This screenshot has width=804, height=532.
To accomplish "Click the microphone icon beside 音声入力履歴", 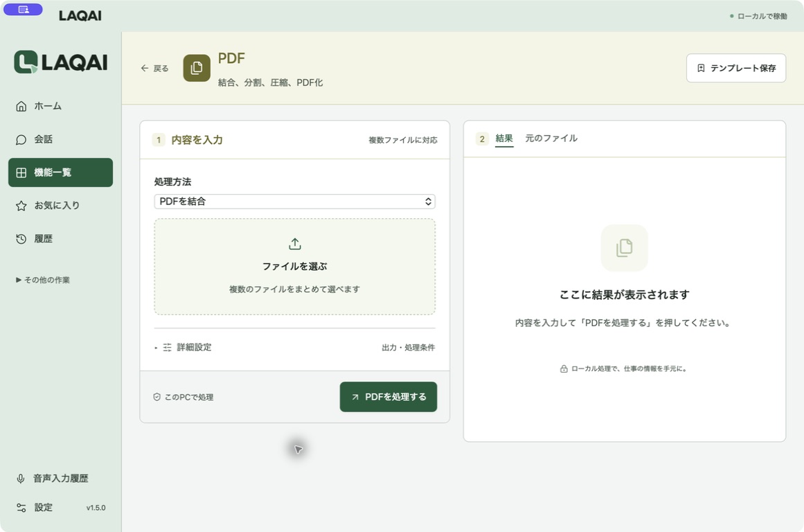I will point(21,479).
